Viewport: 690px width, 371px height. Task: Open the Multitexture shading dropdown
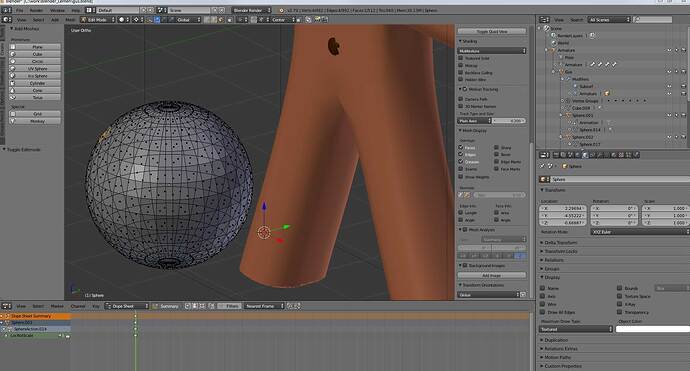492,51
